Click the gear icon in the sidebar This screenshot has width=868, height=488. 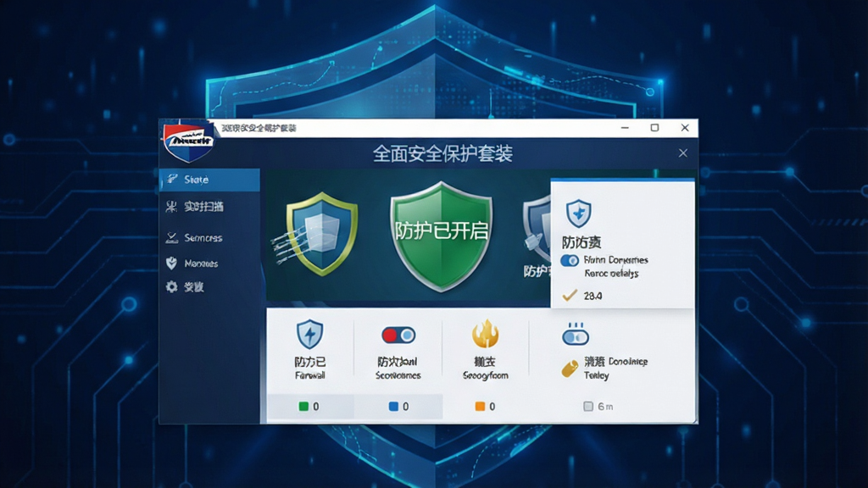click(171, 286)
